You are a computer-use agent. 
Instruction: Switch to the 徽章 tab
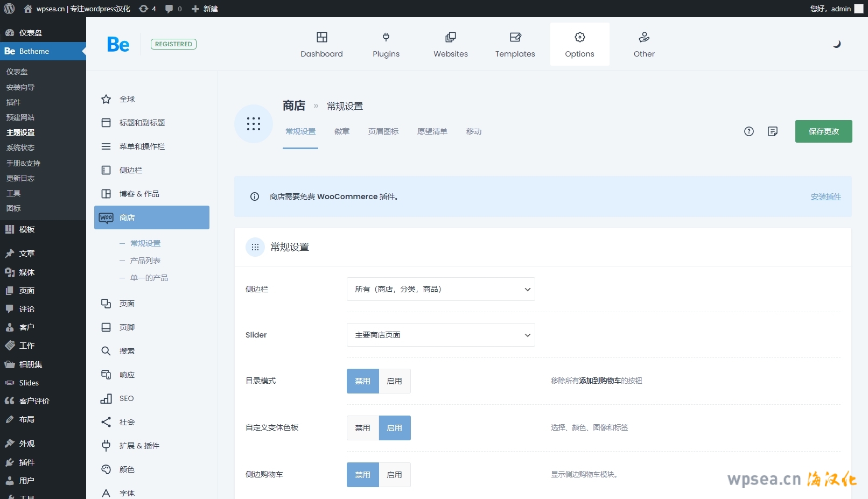[341, 131]
